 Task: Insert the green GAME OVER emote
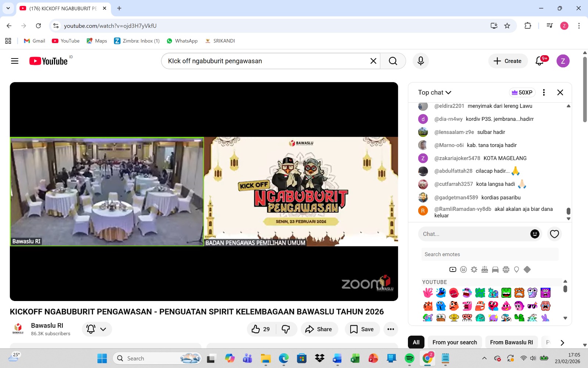tap(480, 293)
